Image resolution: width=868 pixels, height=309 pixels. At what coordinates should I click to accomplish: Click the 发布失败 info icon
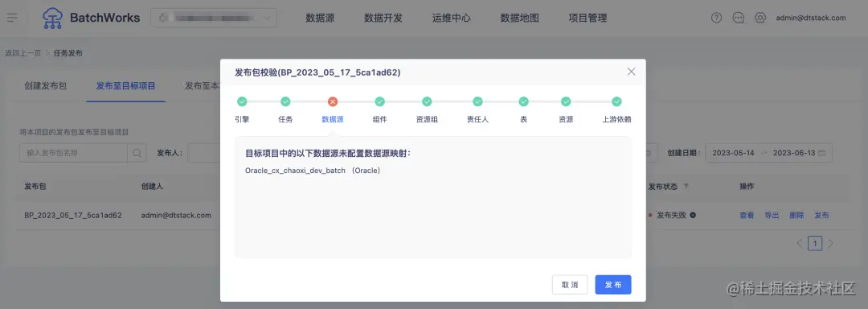[693, 215]
